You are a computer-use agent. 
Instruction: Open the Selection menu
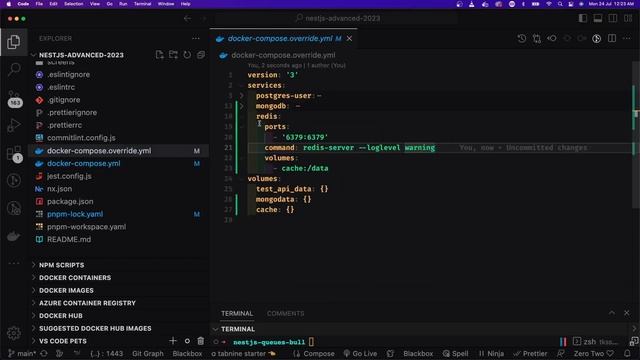point(73,4)
